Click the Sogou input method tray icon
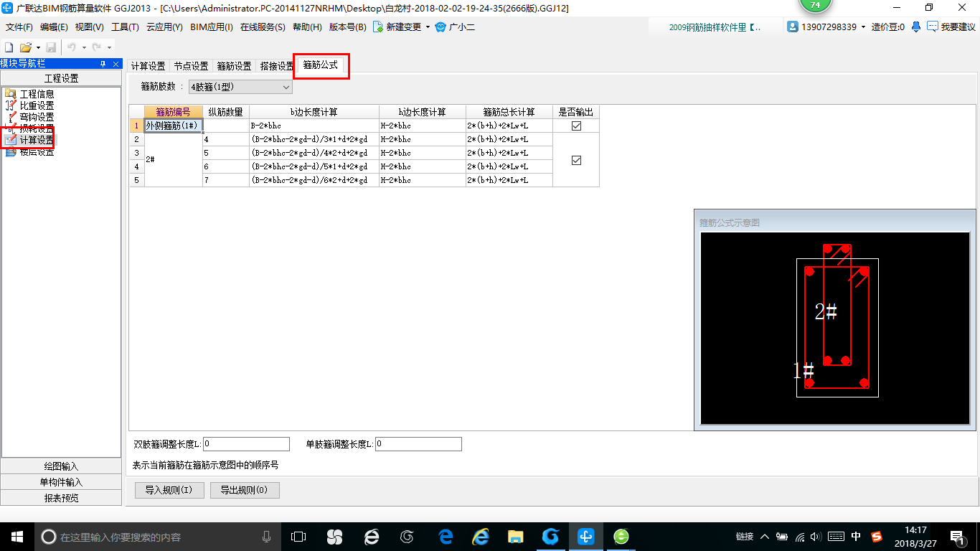 (877, 536)
